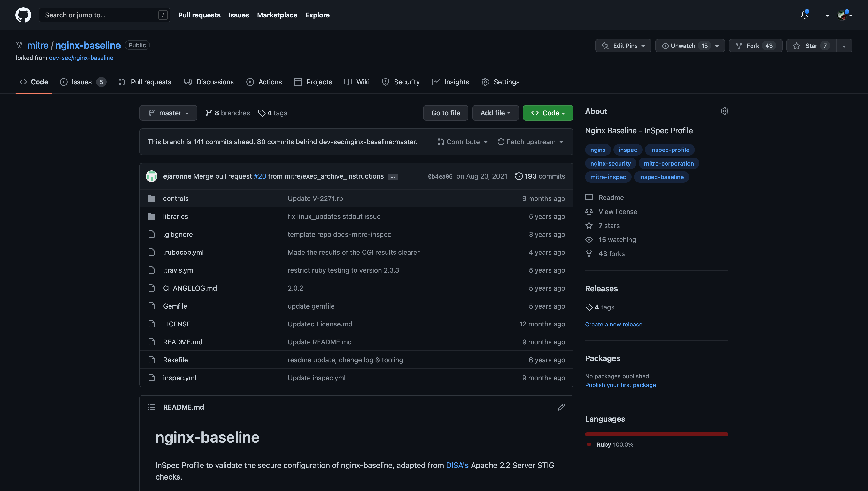Open CHANGELOG.md file
The width and height of the screenshot is (868, 491).
(x=190, y=288)
